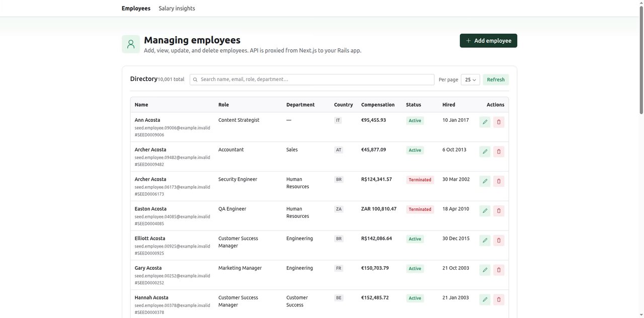The height and width of the screenshot is (318, 644).
Task: Click the Compensation column header
Action: coord(378,105)
